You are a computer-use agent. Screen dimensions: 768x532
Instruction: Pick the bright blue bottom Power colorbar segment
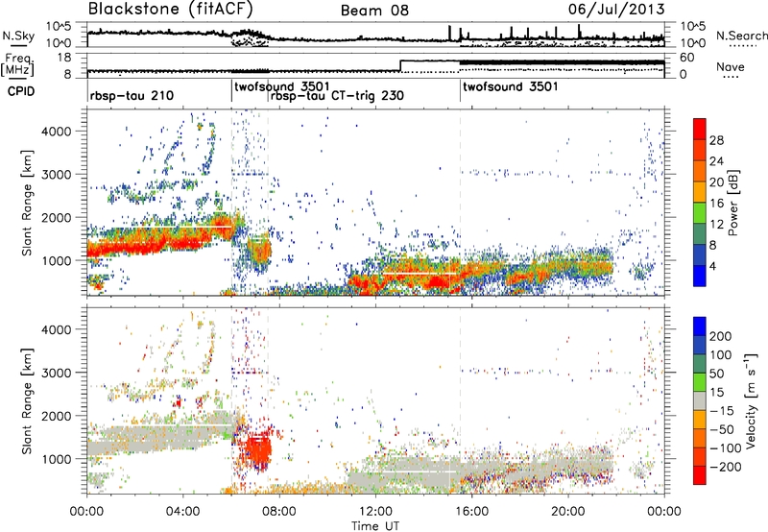point(700,277)
